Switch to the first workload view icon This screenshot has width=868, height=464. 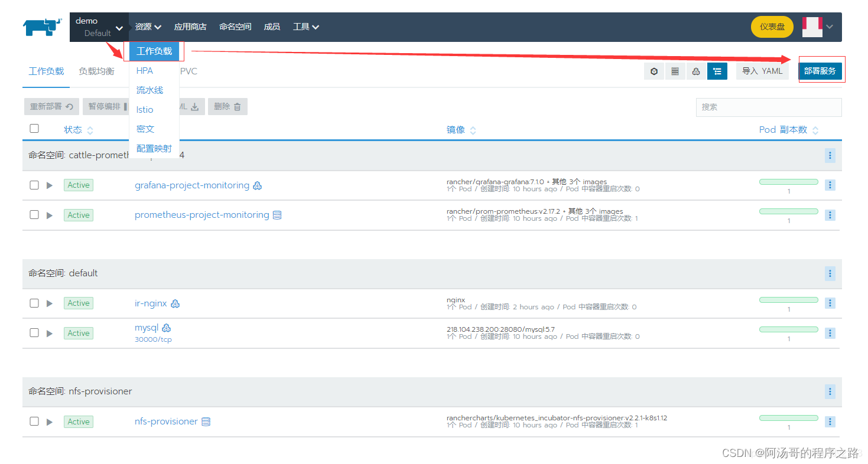(654, 71)
